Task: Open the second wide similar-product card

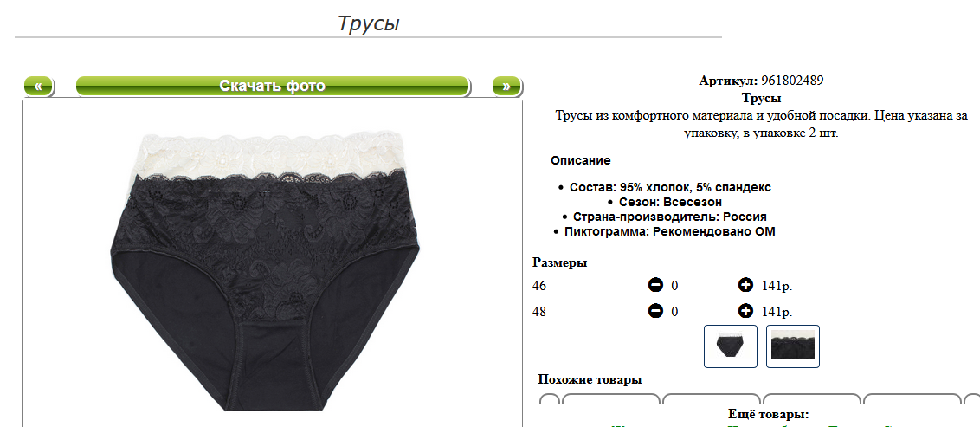Action: (x=712, y=400)
